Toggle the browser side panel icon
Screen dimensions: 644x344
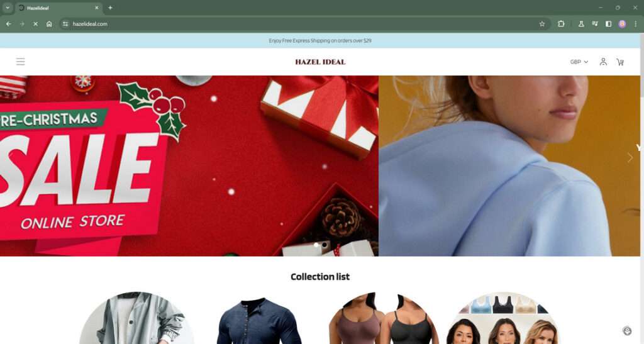click(x=609, y=24)
